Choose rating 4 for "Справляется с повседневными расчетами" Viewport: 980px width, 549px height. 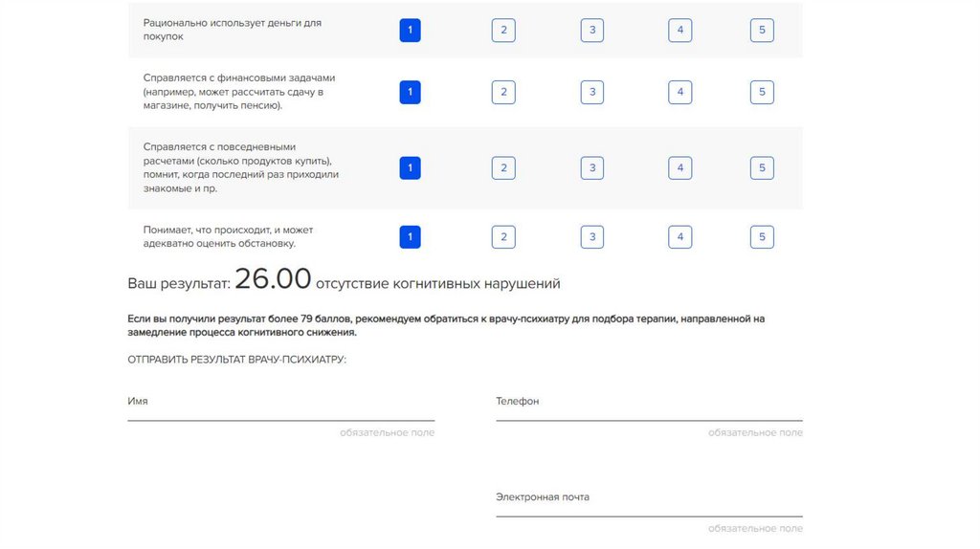(x=679, y=168)
